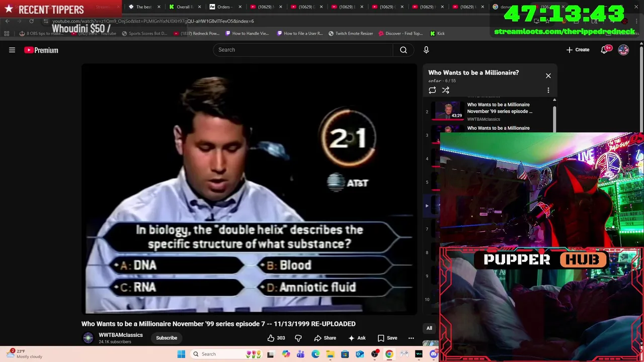Open 'How to Handle Vie...' bookmark
Image resolution: width=644 pixels, height=362 pixels.
point(247,33)
